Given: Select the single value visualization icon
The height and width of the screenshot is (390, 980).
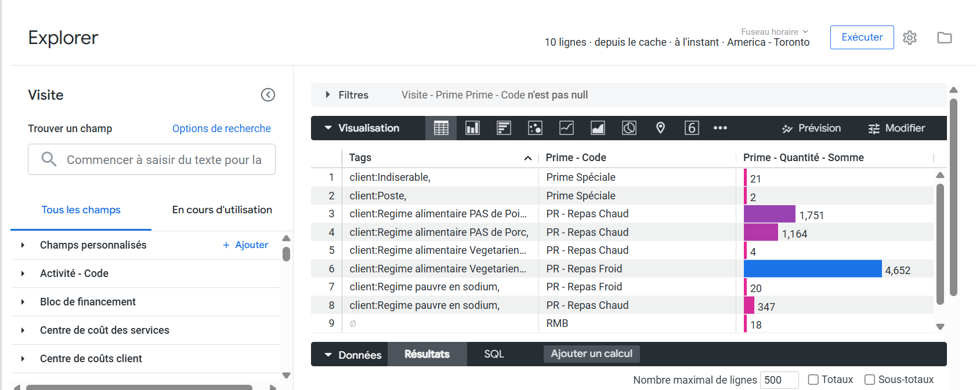Looking at the screenshot, I should point(692,128).
